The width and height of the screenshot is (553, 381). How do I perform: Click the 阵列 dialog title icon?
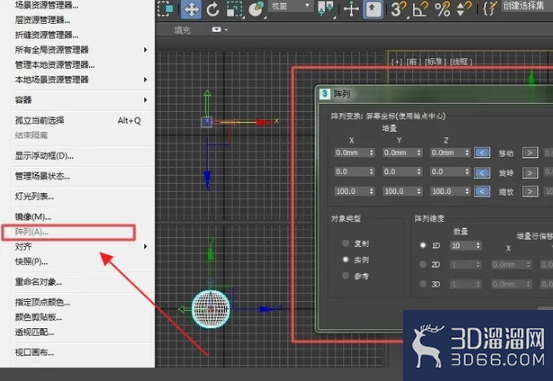point(324,94)
